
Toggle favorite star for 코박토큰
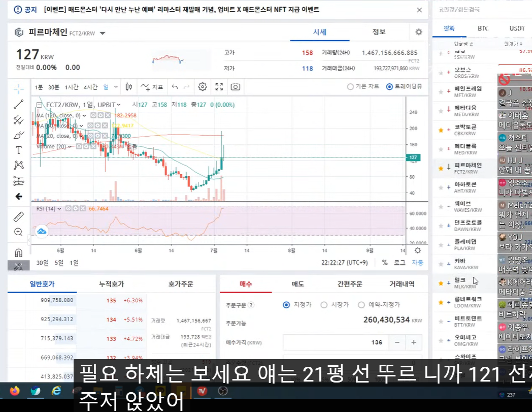441,130
